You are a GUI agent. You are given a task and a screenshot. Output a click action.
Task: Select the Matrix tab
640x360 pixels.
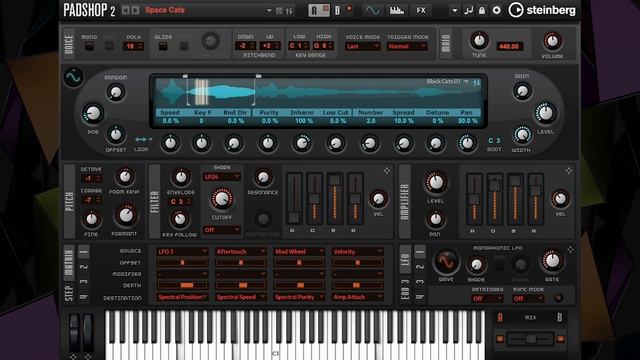(x=69, y=262)
